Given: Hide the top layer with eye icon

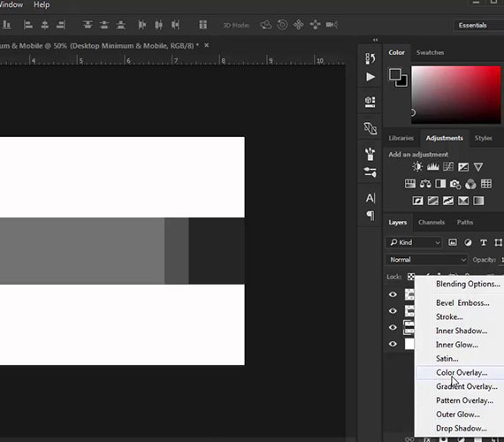Looking at the screenshot, I should (x=393, y=294).
